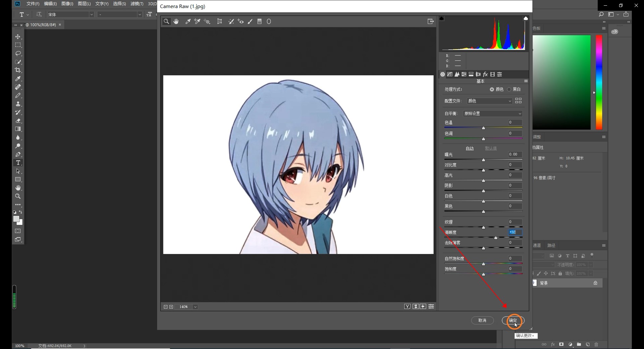
Task: Open the Lens Corrections panel tab
Action: click(x=478, y=74)
